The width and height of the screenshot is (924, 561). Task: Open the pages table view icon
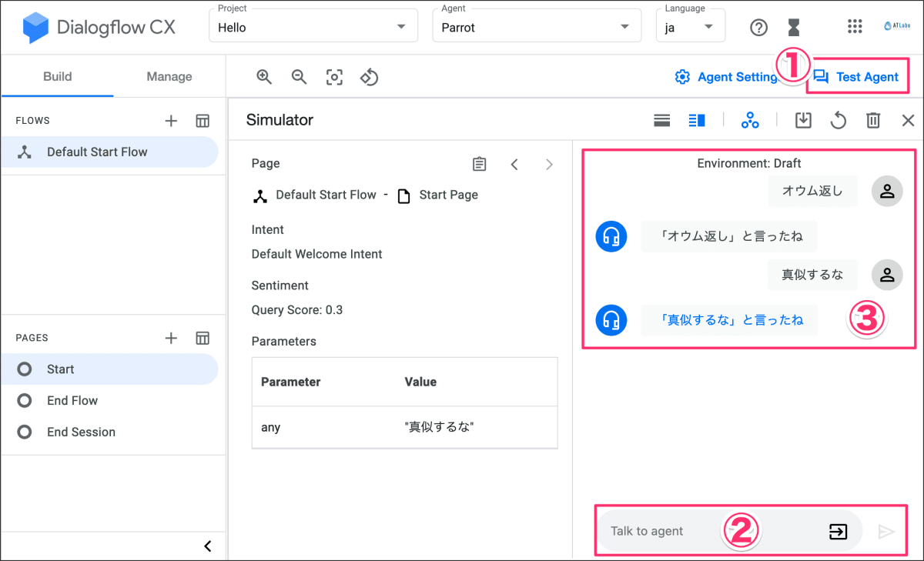[203, 338]
